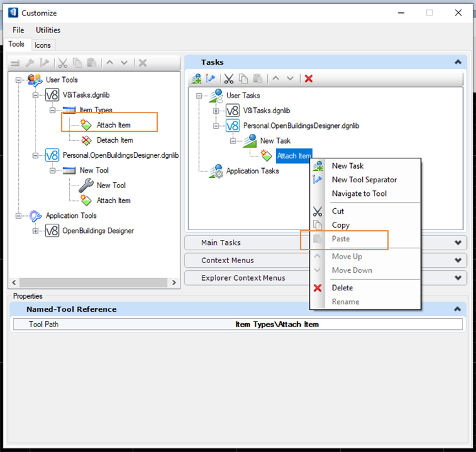Expand the Context Menus panel chevron
The image size is (476, 452).
tap(458, 260)
